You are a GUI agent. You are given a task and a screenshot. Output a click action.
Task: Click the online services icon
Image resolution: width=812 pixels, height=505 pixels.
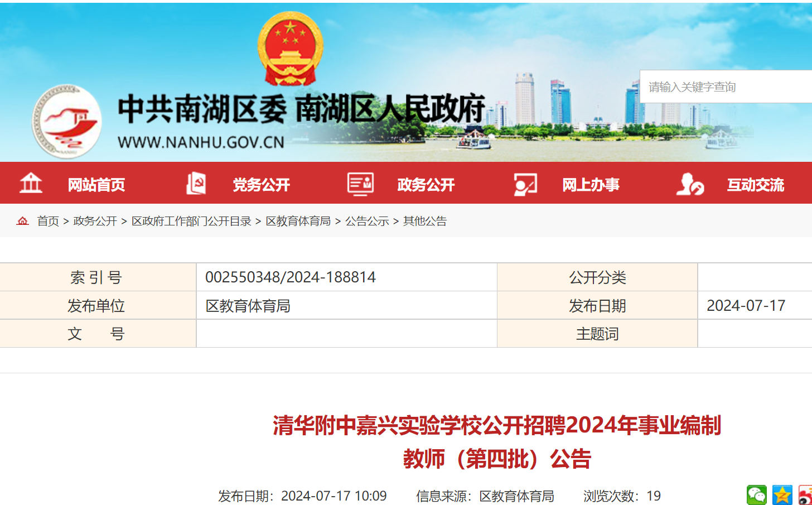[525, 184]
